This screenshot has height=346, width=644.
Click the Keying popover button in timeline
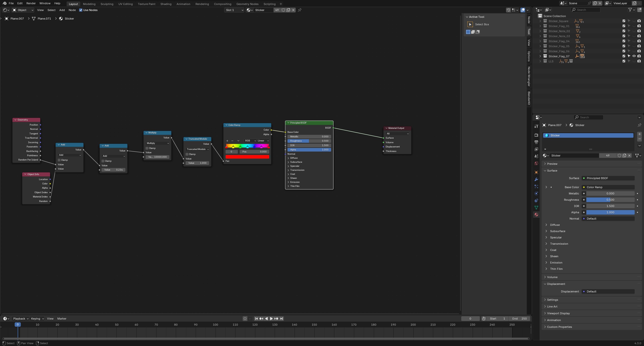pos(37,319)
